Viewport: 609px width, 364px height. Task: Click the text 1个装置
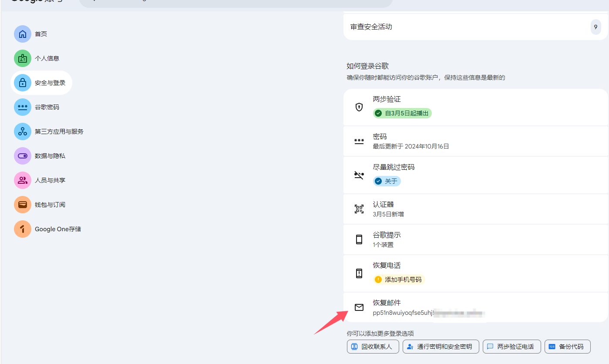point(384,245)
